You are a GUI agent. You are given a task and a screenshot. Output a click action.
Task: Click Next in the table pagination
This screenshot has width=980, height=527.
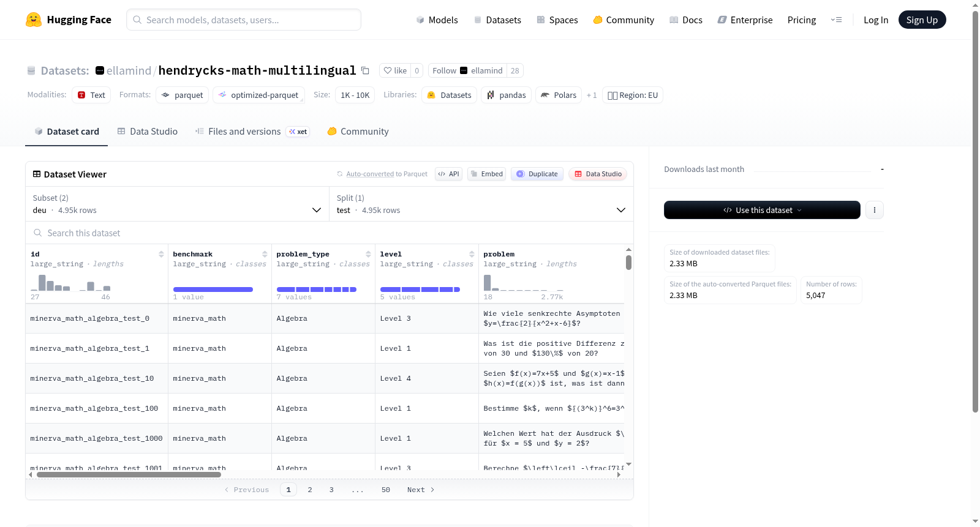421,490
